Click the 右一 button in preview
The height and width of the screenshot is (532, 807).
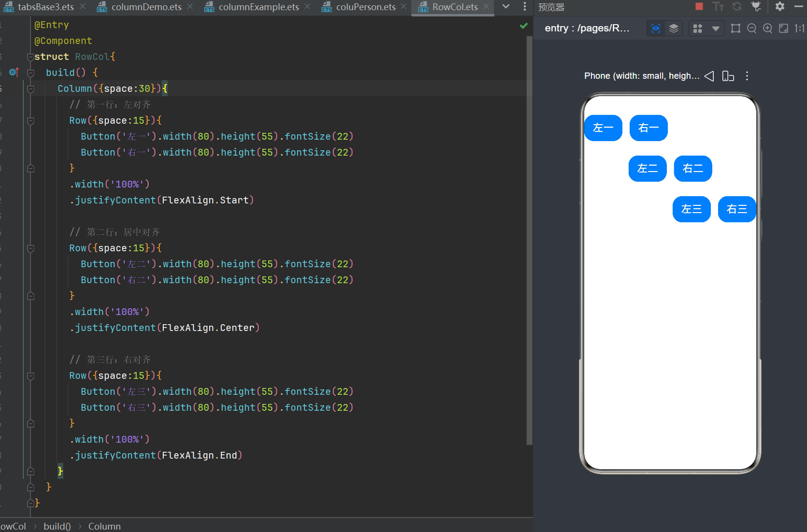pos(648,128)
